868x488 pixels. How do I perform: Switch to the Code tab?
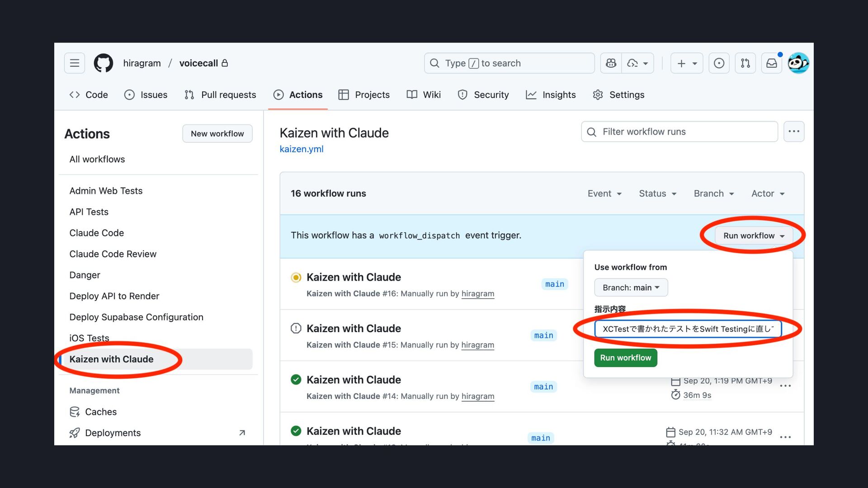click(x=89, y=95)
